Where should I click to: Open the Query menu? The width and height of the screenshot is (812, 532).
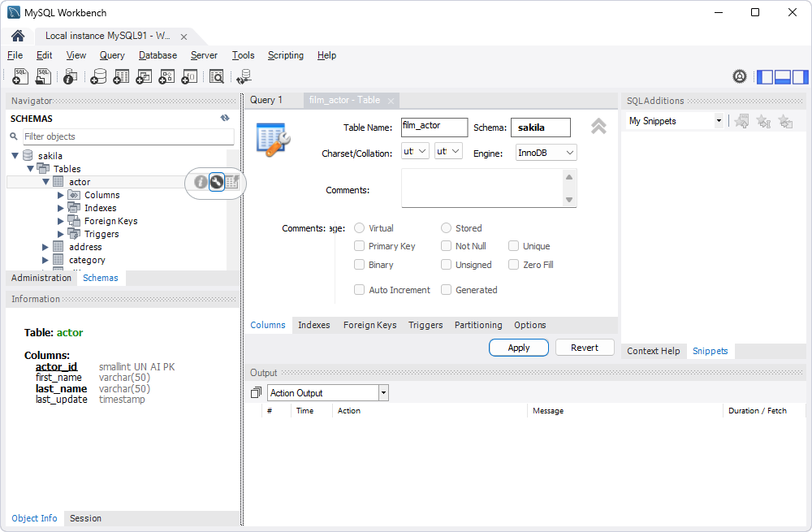pos(112,55)
